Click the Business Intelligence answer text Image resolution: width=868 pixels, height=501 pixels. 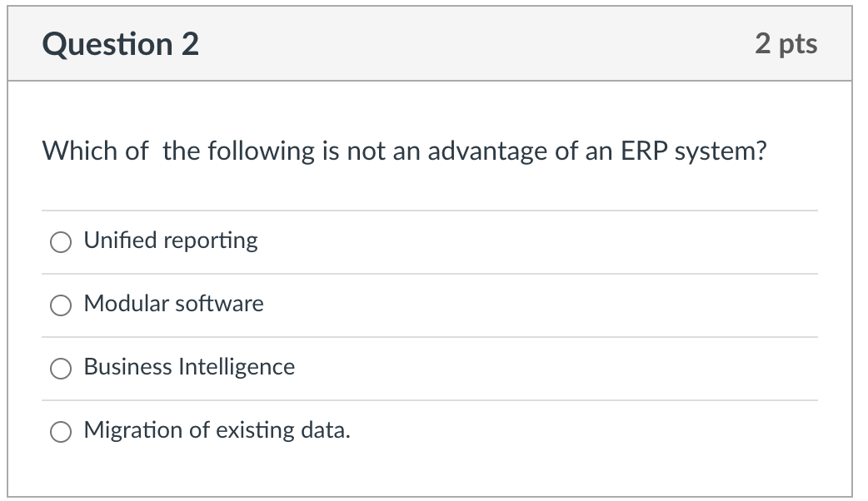tap(188, 367)
